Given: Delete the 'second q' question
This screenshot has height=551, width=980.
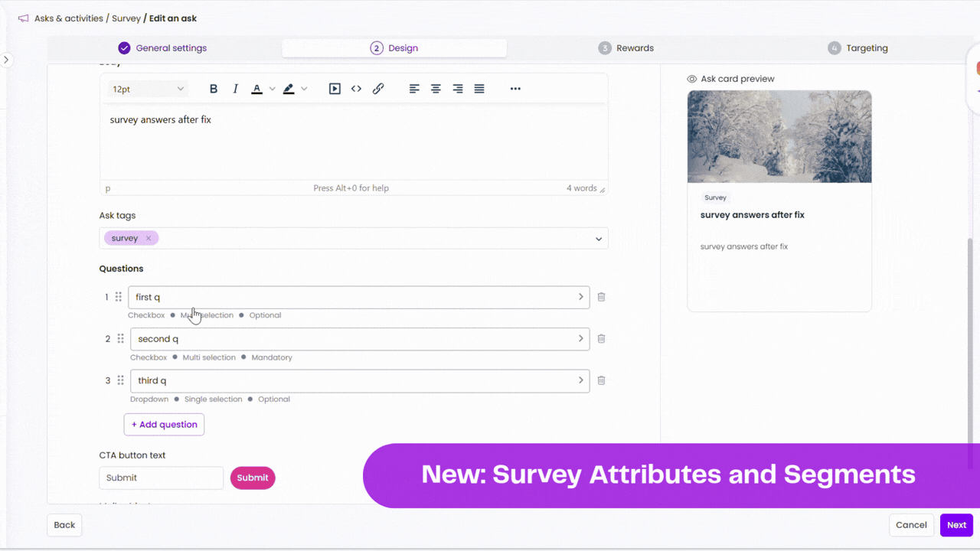Looking at the screenshot, I should (x=601, y=338).
